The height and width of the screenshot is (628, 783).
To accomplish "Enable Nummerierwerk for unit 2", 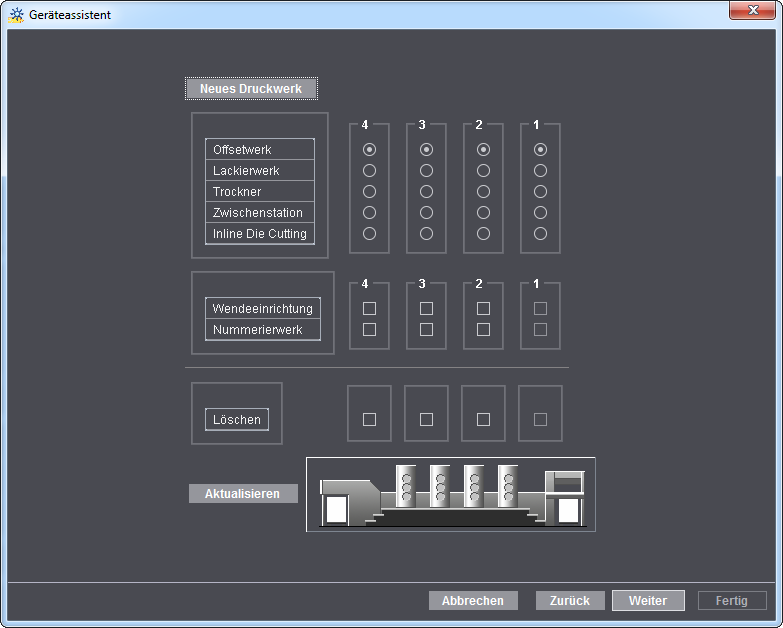I will click(483, 329).
